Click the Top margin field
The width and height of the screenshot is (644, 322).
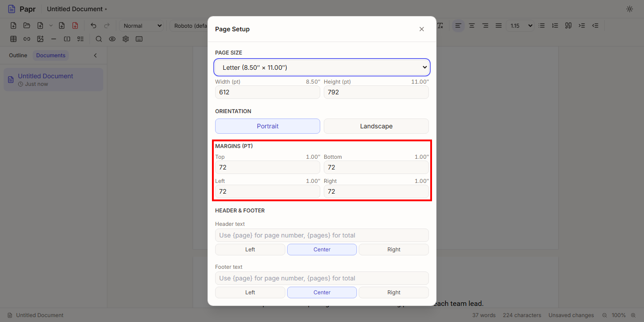267,167
